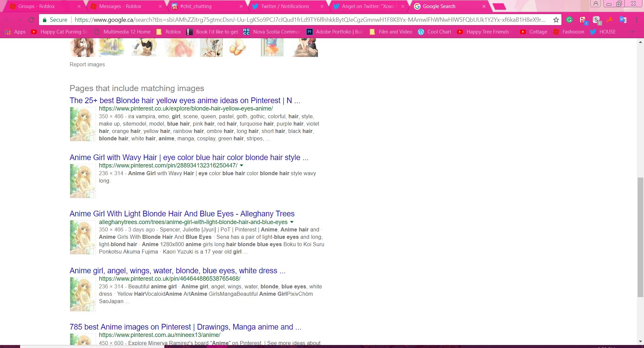Open '785 best Anime images on Pinterest' result
This screenshot has width=644, height=348.
tap(185, 327)
